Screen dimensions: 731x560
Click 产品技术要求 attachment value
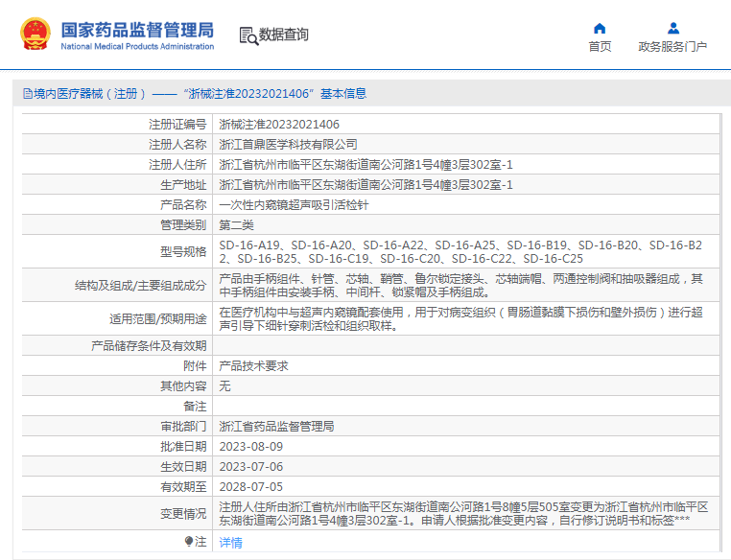click(253, 365)
